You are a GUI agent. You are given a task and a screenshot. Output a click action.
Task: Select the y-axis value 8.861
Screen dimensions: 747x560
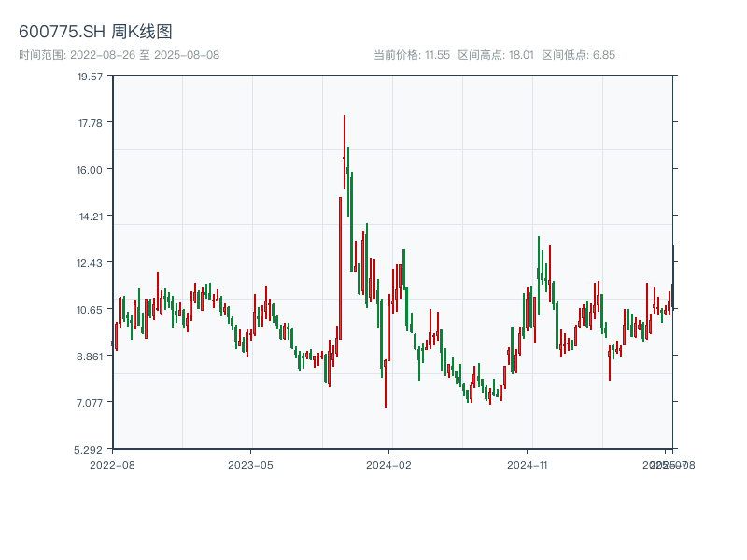90,357
